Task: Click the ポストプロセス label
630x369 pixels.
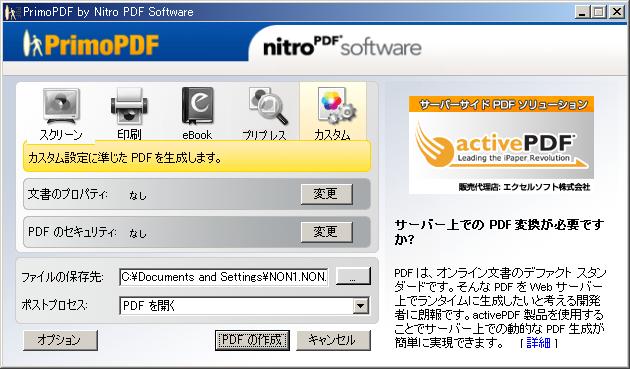Action: pos(54,305)
